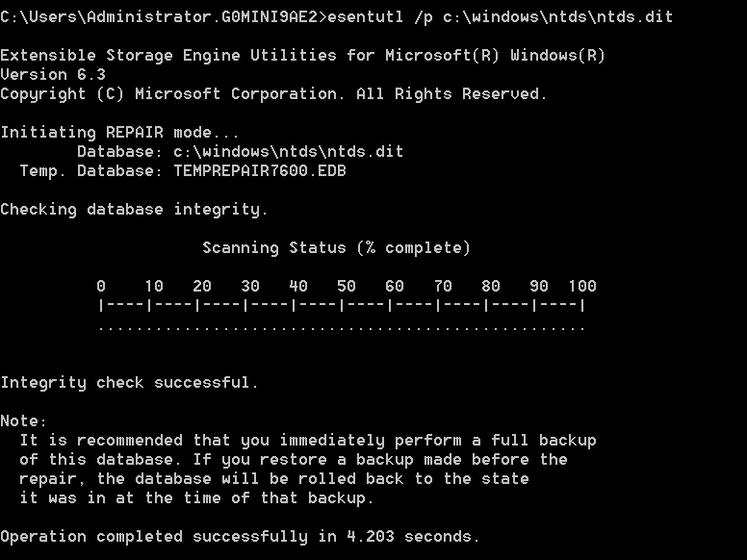Click the 0 mark on progress scale

(x=101, y=287)
